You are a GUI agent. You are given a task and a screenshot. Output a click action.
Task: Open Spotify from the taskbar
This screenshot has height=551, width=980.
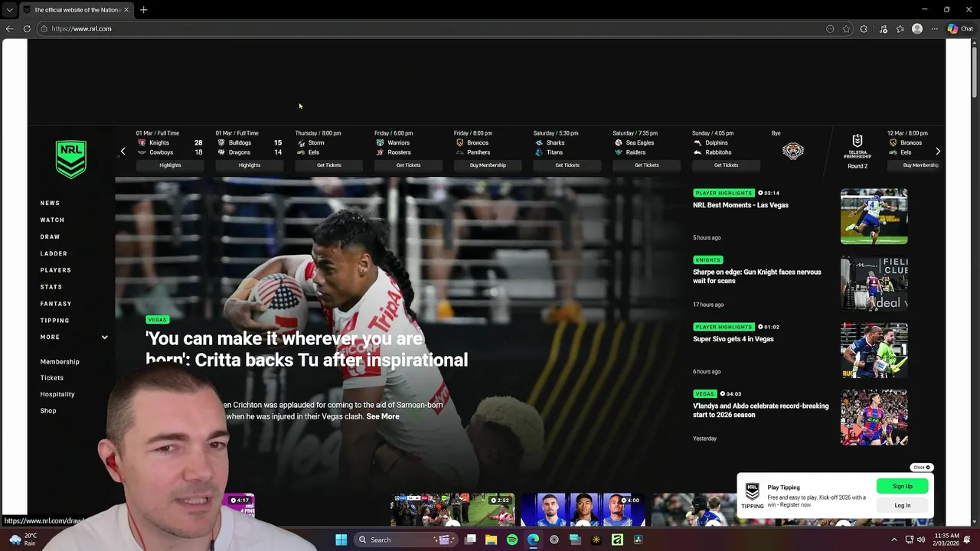point(512,540)
